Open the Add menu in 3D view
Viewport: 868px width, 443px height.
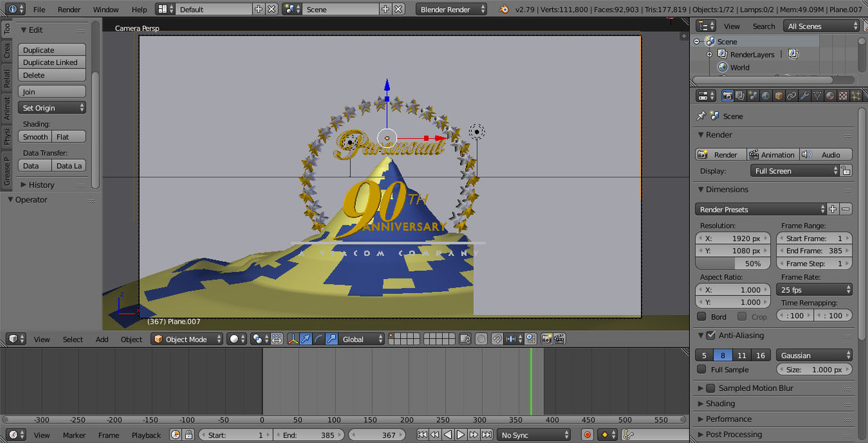point(102,339)
